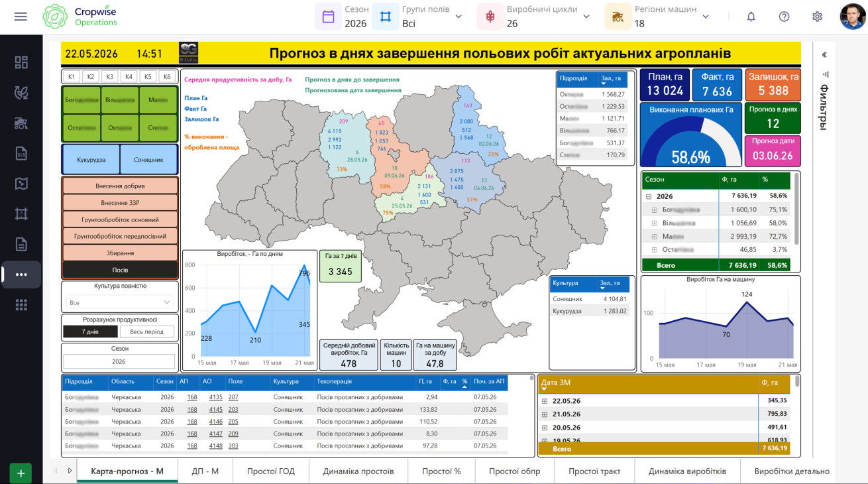The width and height of the screenshot is (868, 484).
Task: Click the Cropwise Operations logo
Action: click(x=80, y=17)
